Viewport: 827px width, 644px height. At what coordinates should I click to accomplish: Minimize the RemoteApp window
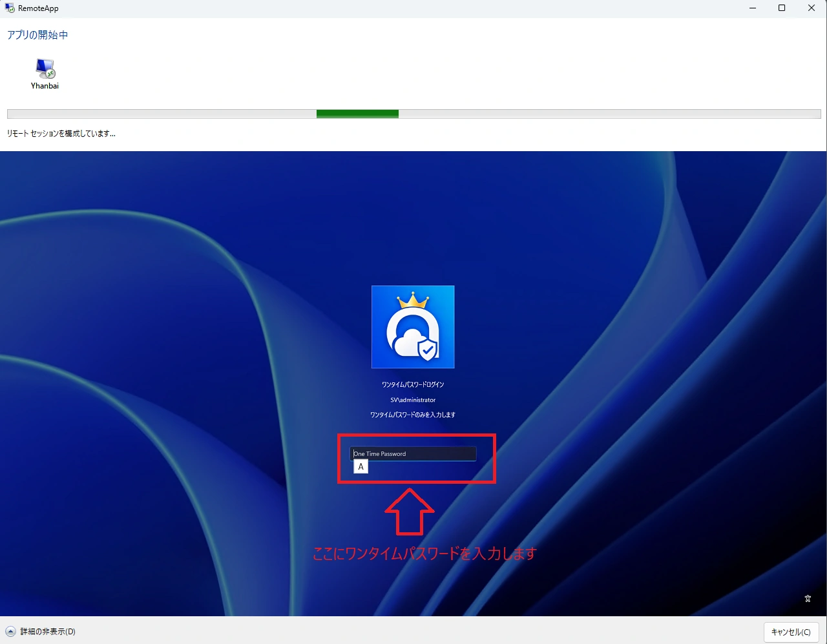click(x=753, y=8)
